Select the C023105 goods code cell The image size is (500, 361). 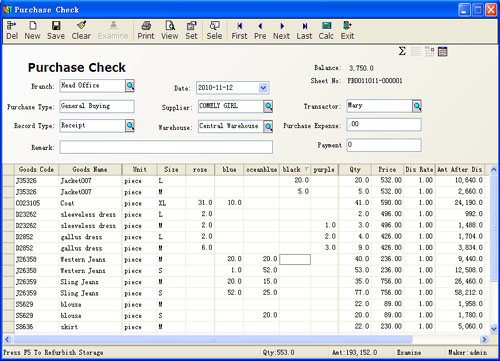coord(36,203)
